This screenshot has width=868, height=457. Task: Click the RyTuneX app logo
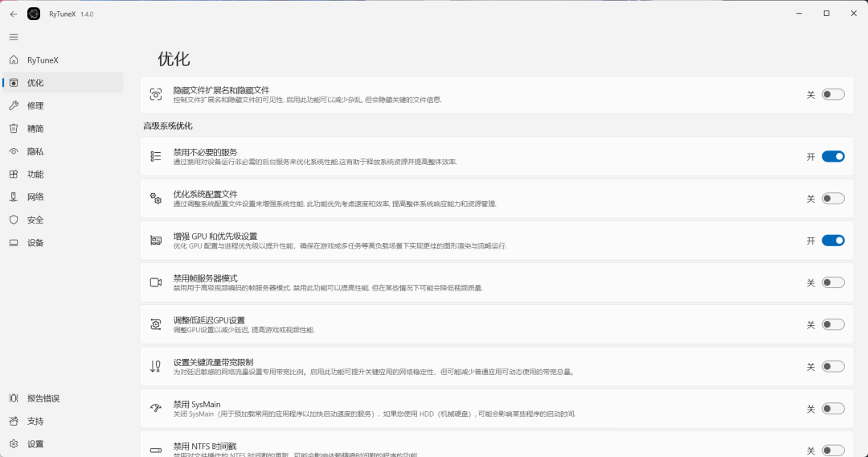click(x=34, y=14)
